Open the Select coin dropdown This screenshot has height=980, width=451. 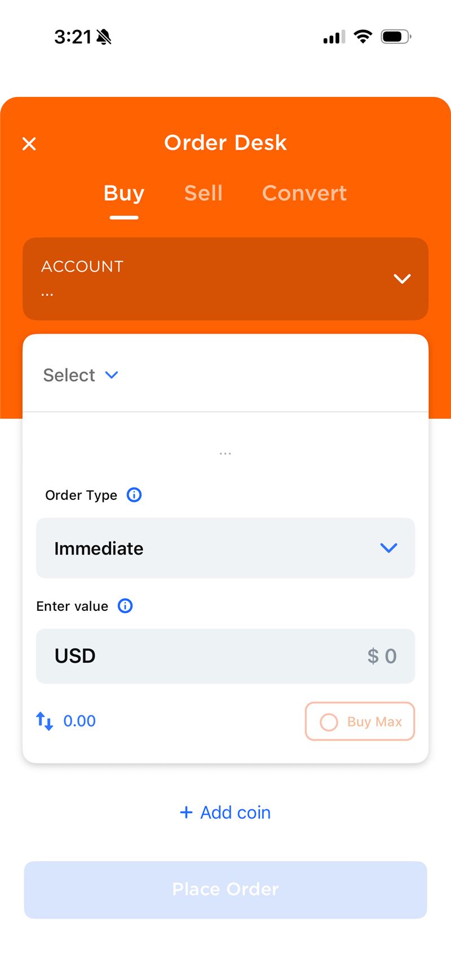tap(81, 375)
